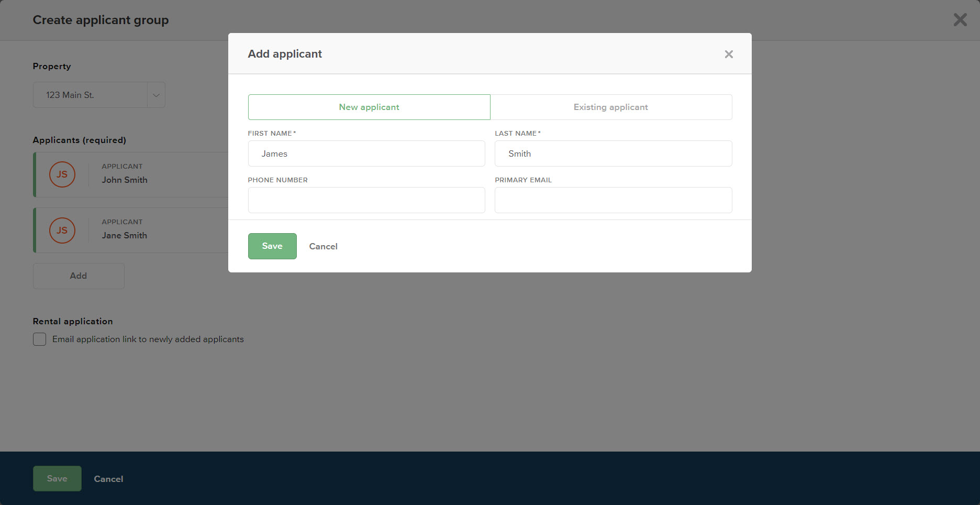This screenshot has height=505, width=980.
Task: Enable Email application link checkbox
Action: tap(40, 339)
